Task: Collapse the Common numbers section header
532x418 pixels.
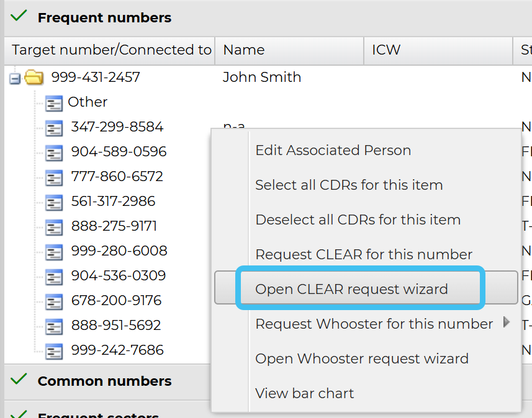Action: coord(104,381)
